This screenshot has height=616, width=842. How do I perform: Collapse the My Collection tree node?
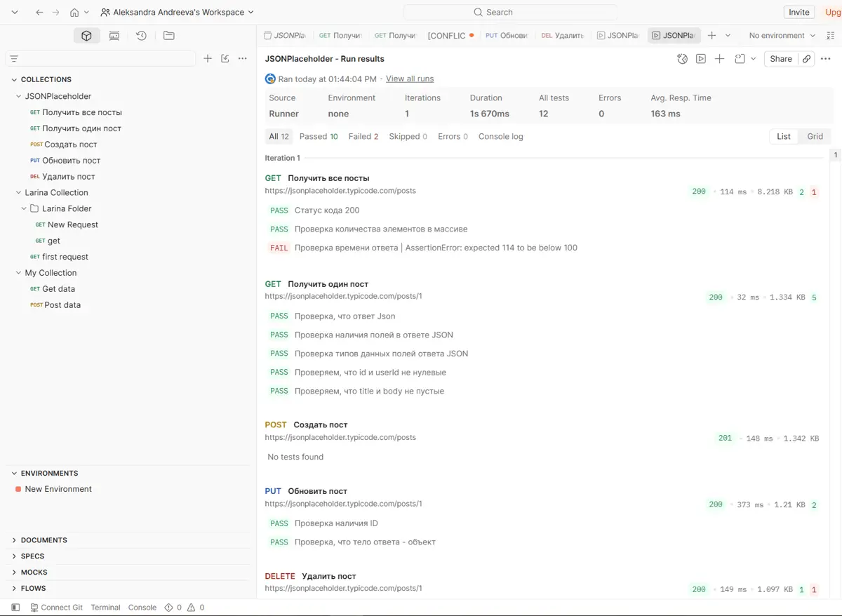[x=19, y=273]
